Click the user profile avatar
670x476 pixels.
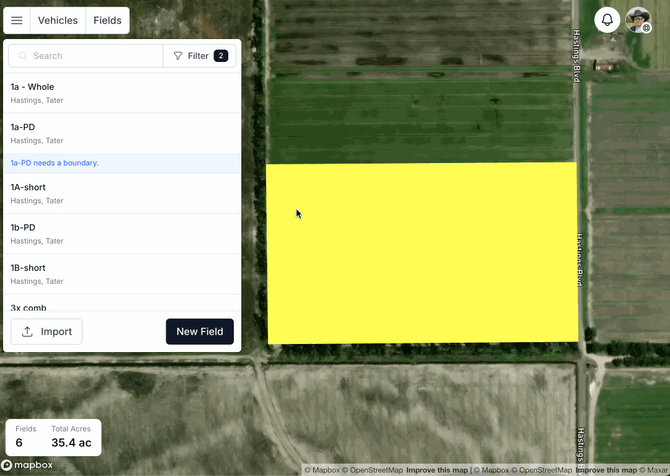coord(638,20)
